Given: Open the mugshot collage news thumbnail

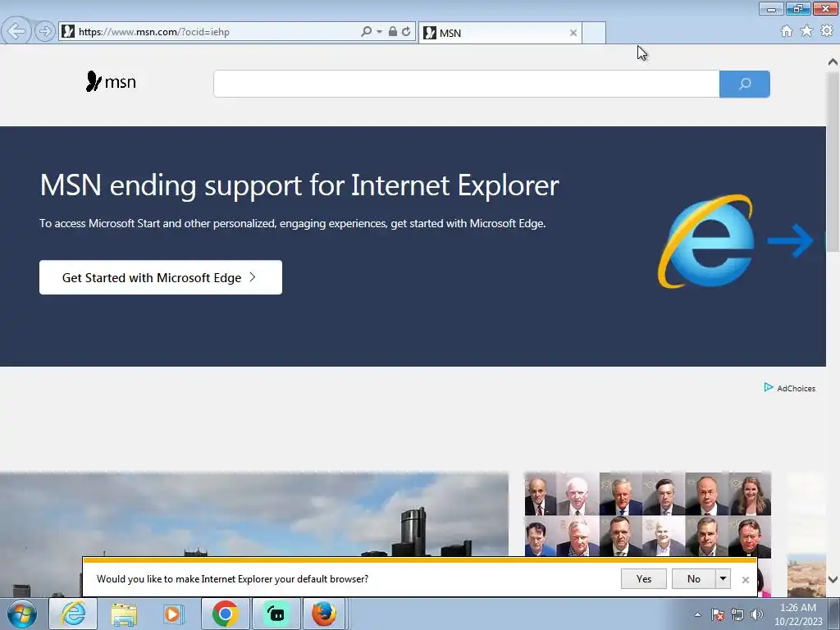Looking at the screenshot, I should (x=648, y=515).
